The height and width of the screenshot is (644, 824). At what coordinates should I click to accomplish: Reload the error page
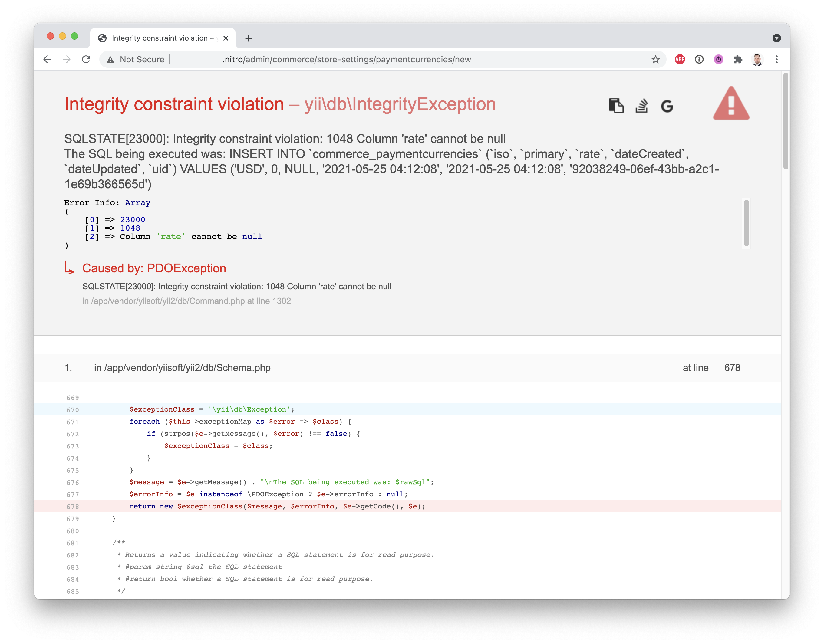pos(86,59)
